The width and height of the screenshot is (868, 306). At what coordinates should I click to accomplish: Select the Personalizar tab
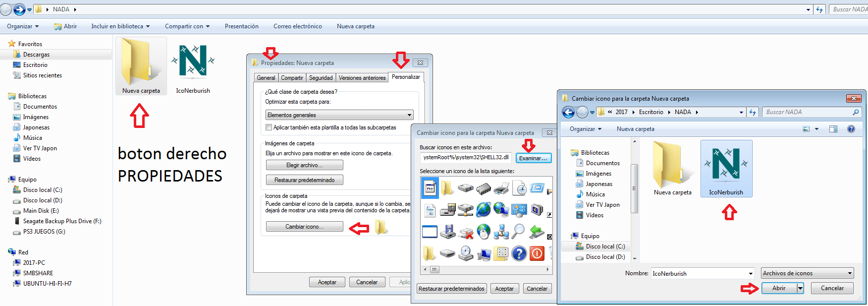(406, 77)
